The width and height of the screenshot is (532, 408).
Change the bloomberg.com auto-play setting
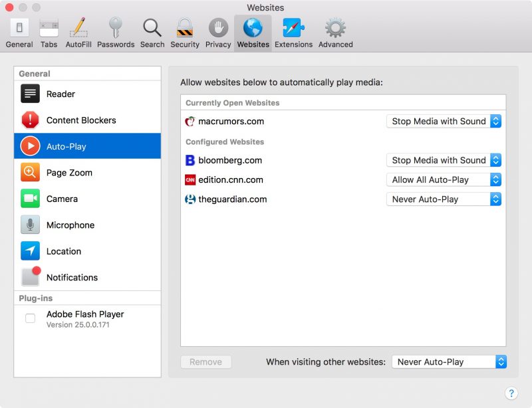click(x=444, y=160)
